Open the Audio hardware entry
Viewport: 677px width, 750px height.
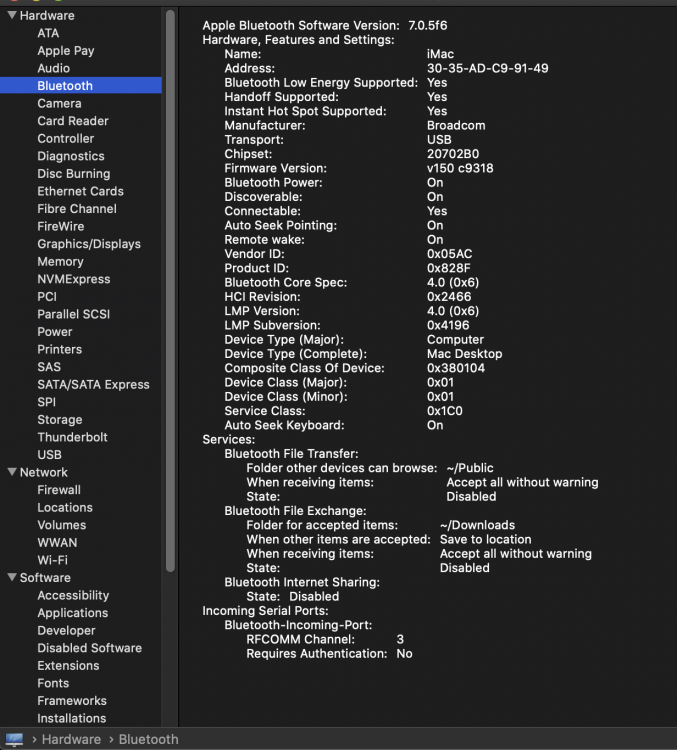[54, 68]
